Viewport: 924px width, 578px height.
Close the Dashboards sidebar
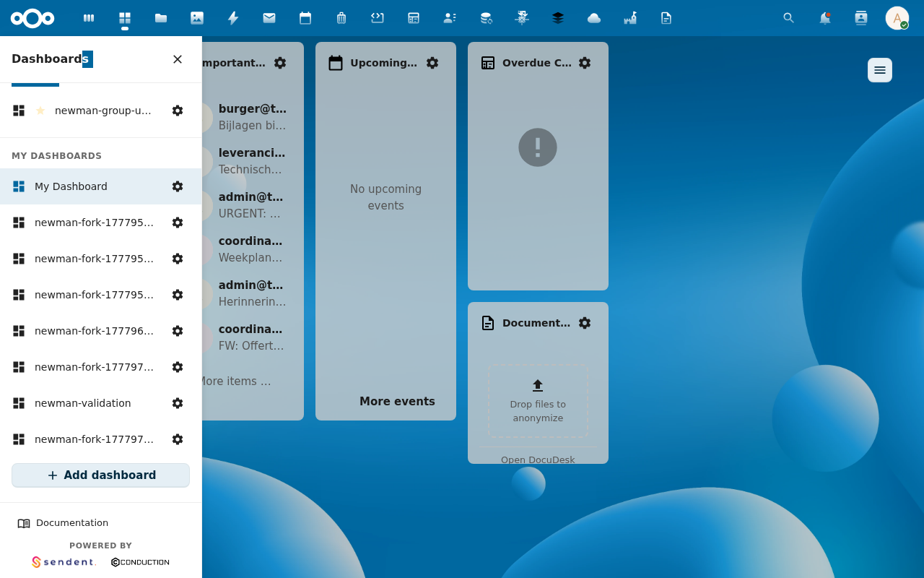(178, 59)
